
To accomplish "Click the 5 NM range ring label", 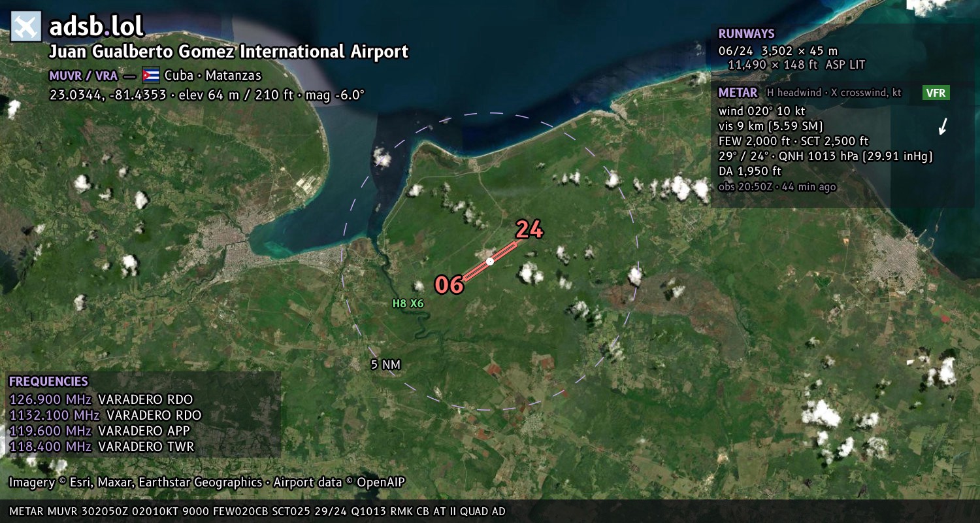I will (385, 365).
